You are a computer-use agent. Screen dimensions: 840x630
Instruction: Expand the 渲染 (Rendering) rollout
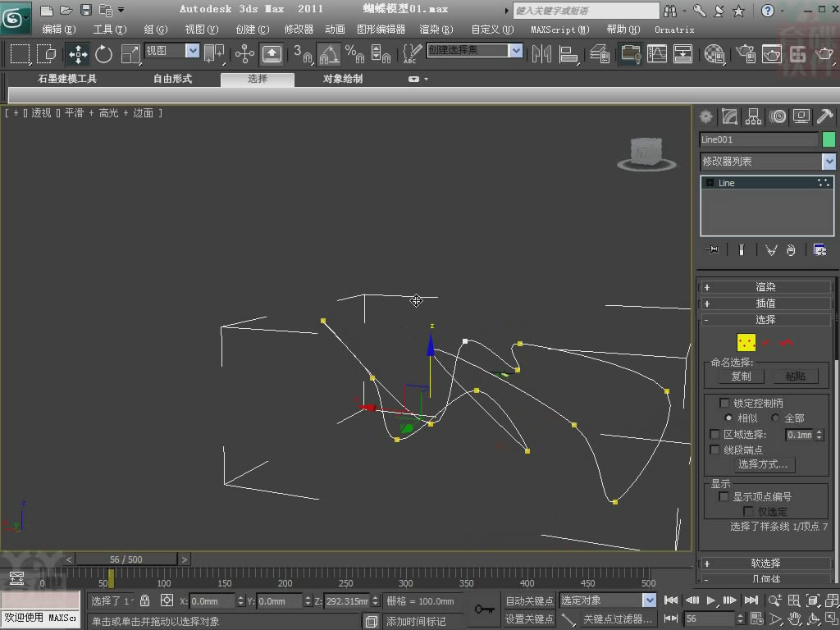[x=765, y=287]
